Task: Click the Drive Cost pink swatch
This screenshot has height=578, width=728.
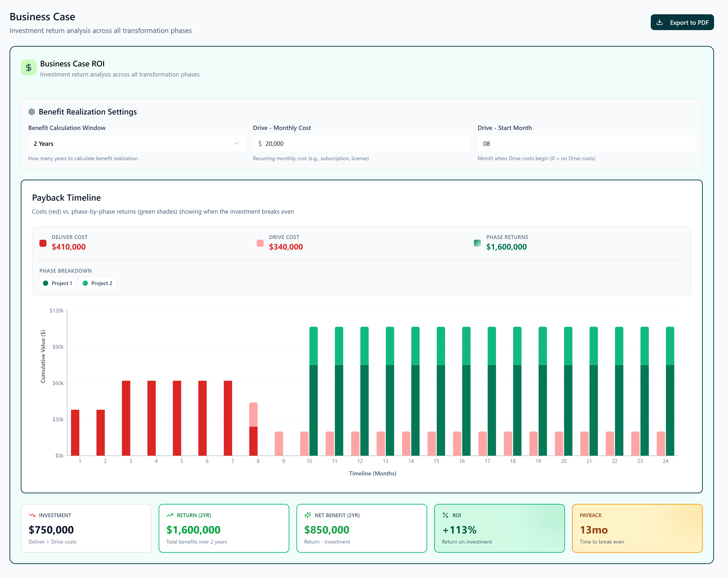Action: tap(260, 243)
